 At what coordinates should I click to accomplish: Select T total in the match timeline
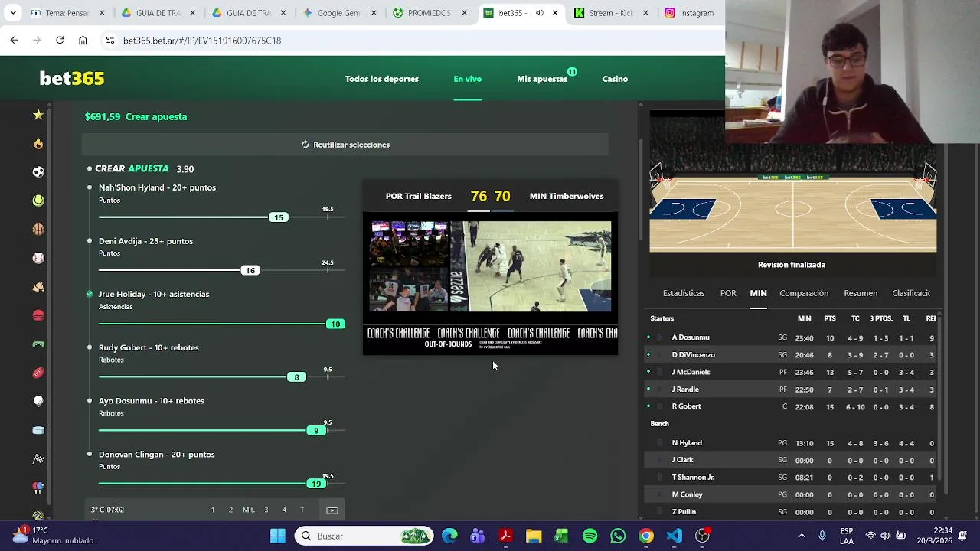tap(302, 510)
